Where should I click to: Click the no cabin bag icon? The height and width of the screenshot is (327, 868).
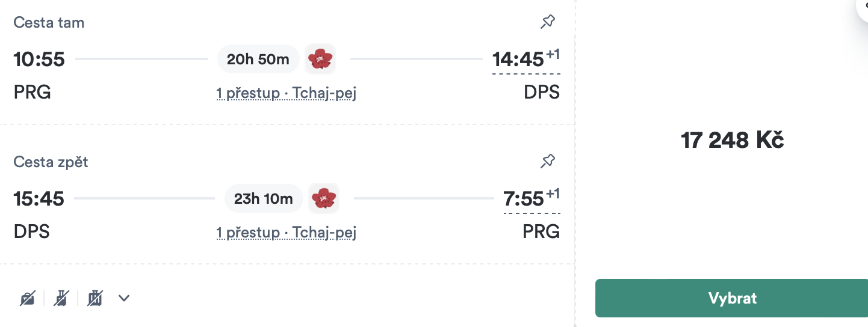pos(61,298)
